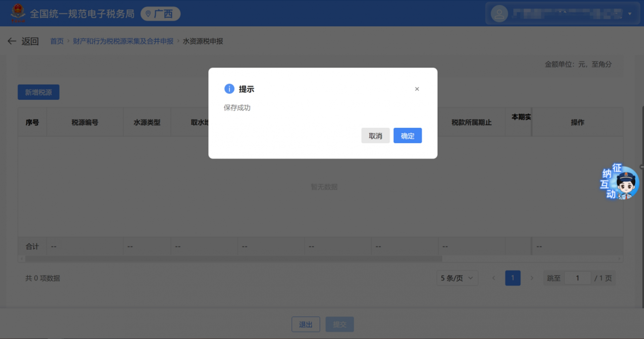Click the national tax bureau emblem logo
The image size is (644, 339).
click(19, 13)
